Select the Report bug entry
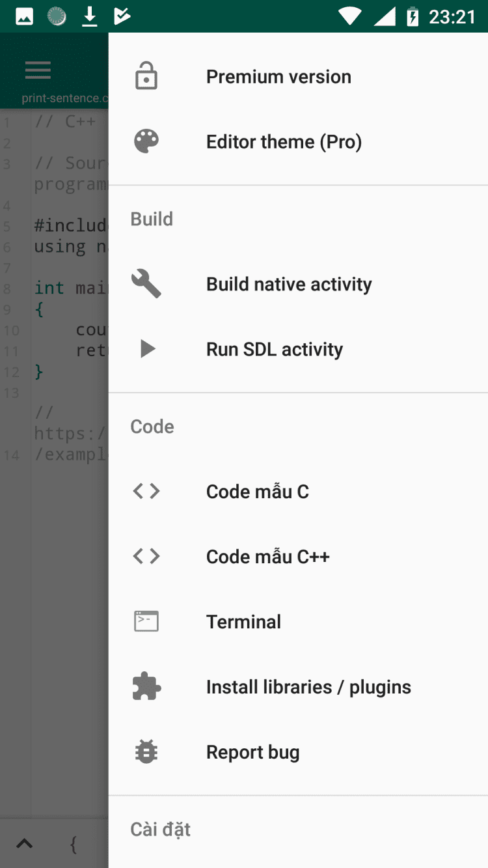Image resolution: width=488 pixels, height=868 pixels. tap(252, 752)
